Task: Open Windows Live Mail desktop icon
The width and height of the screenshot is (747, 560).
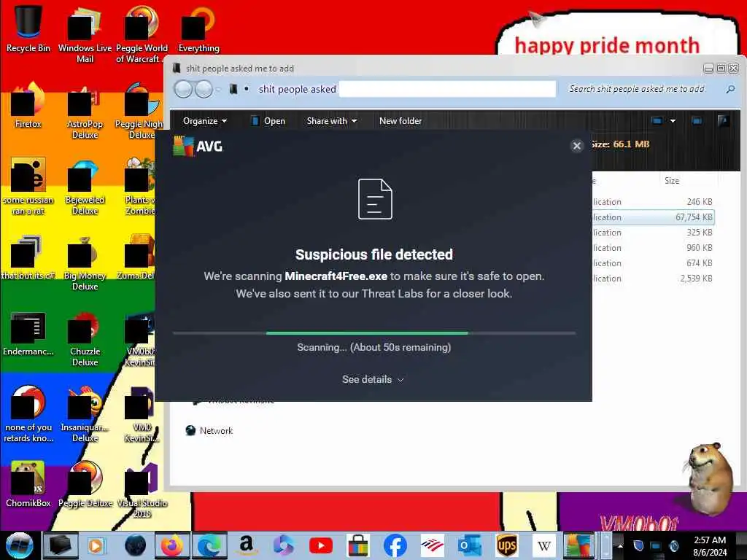Action: tap(85, 34)
